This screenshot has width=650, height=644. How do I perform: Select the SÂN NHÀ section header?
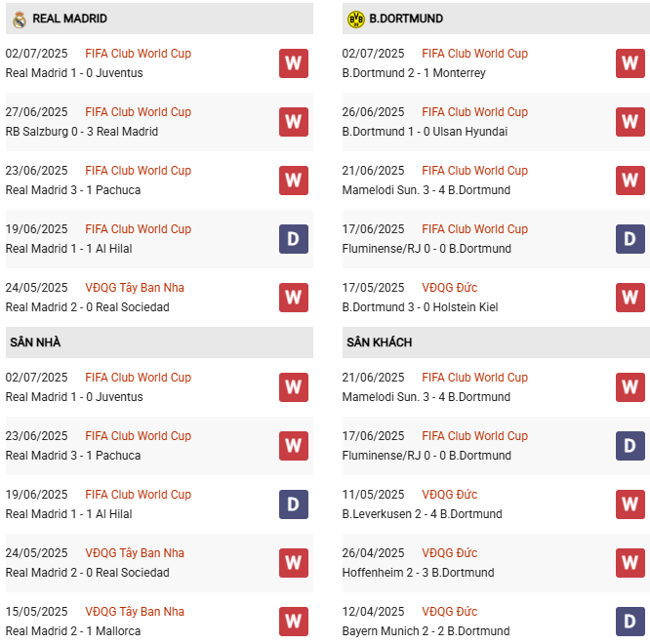(x=36, y=342)
